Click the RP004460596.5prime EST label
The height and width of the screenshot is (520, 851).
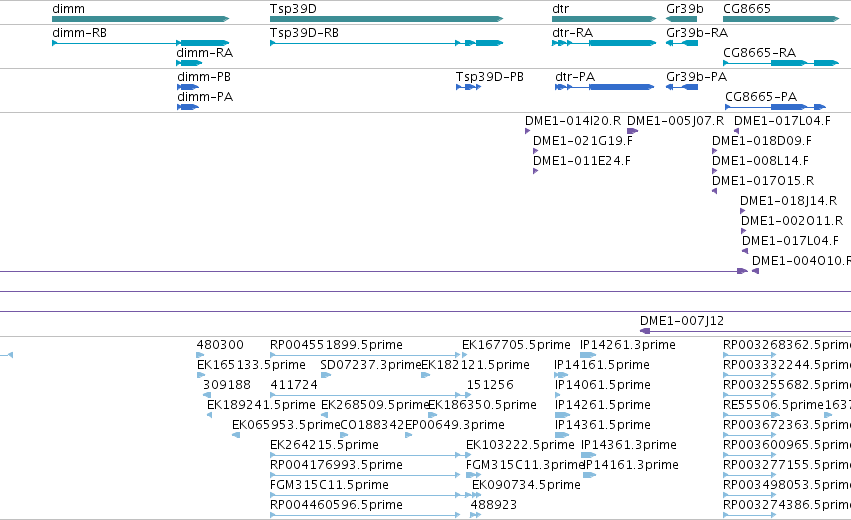pos(336,505)
